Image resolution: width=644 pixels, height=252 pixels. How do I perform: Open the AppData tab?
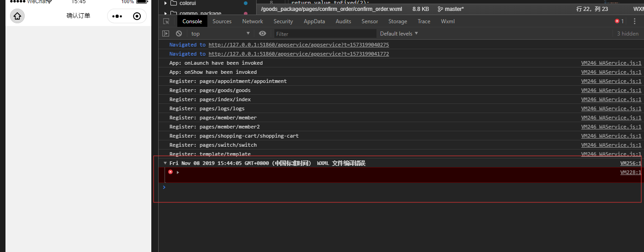[314, 21]
